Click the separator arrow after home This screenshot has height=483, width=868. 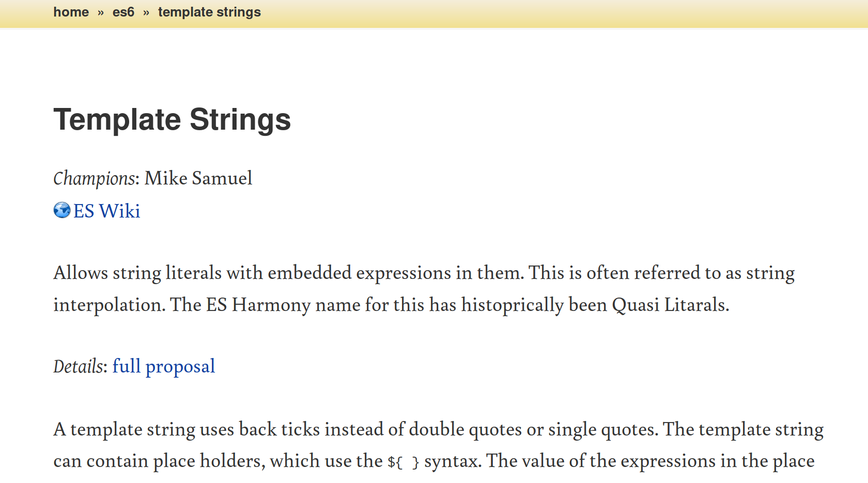coord(101,12)
